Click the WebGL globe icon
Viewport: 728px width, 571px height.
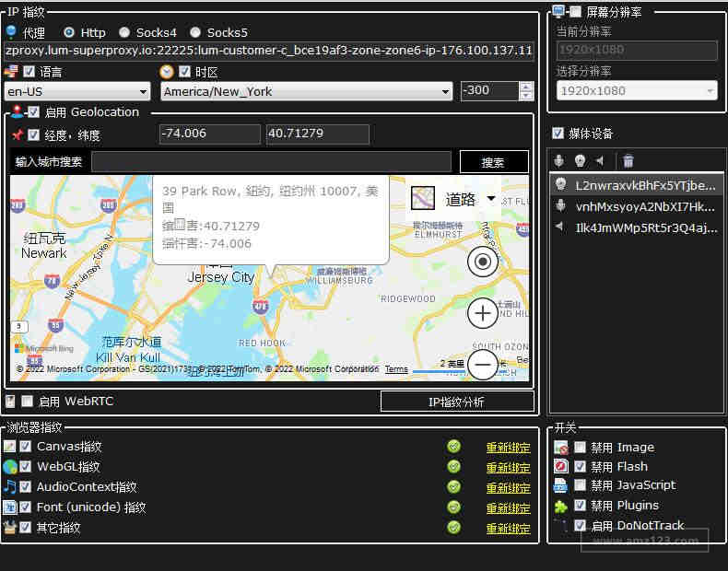(10, 467)
